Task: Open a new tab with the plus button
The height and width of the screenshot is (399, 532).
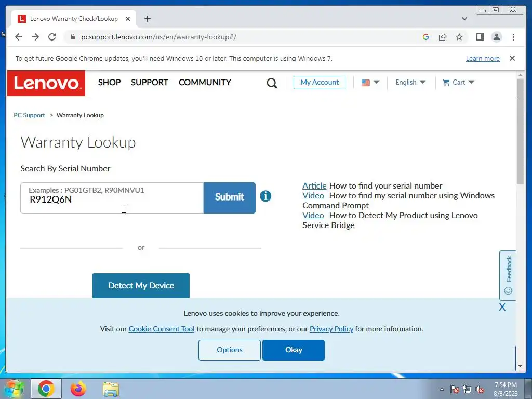Action: 147,19
